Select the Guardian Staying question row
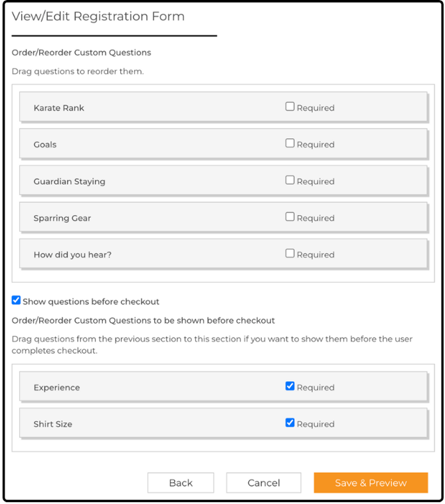Viewport: 445px width, 504px height. click(x=223, y=181)
